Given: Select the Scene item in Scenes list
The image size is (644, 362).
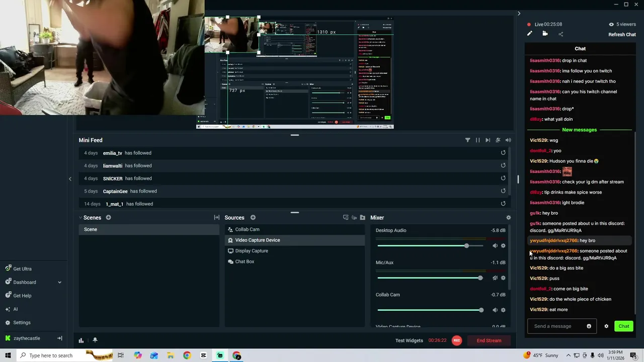Looking at the screenshot, I should pyautogui.click(x=149, y=229).
